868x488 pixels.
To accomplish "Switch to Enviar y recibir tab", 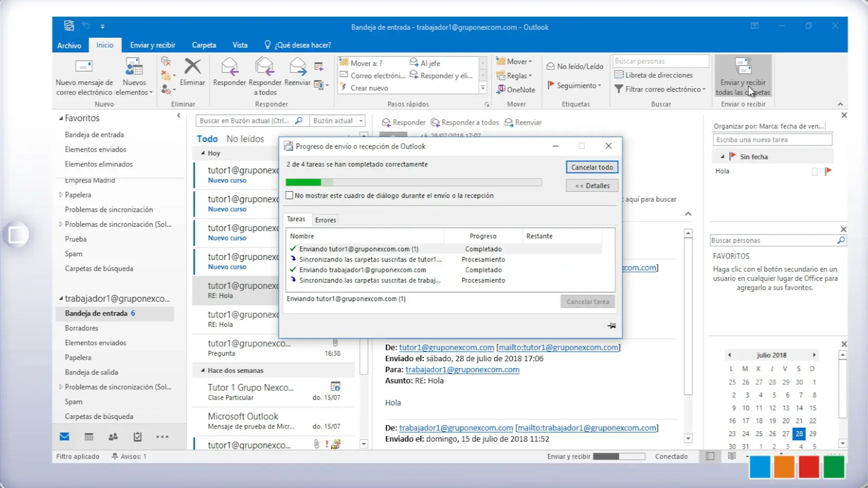I will coord(153,45).
